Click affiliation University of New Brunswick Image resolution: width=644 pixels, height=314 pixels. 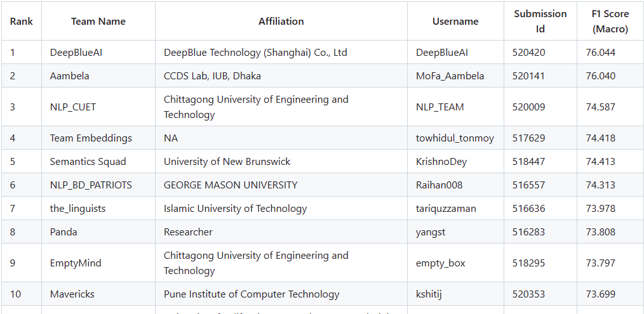click(x=227, y=162)
